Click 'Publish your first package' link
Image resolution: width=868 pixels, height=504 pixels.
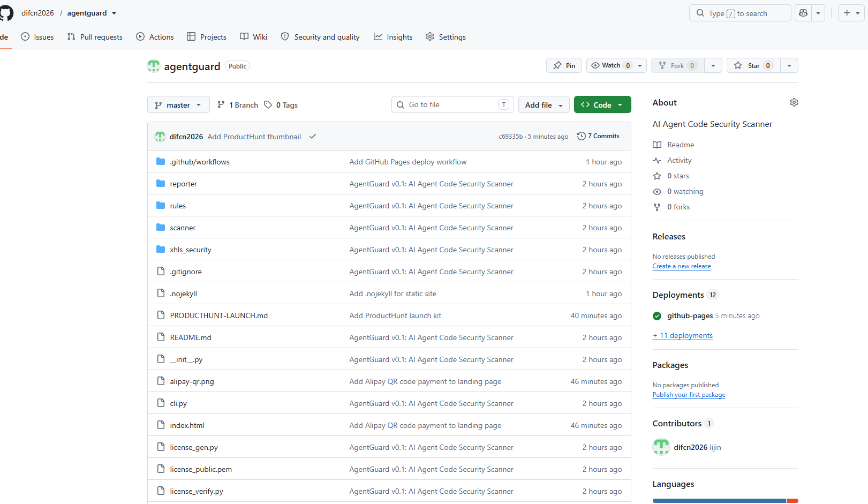point(689,395)
